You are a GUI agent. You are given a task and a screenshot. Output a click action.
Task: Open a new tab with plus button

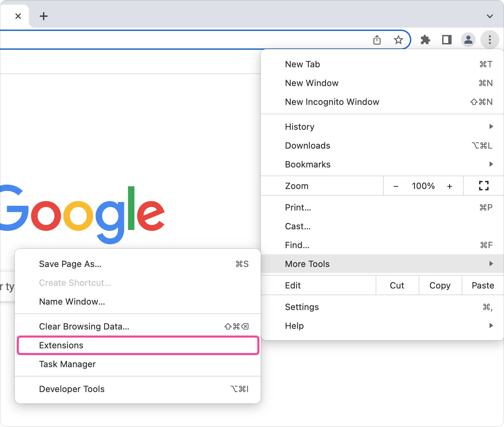44,16
